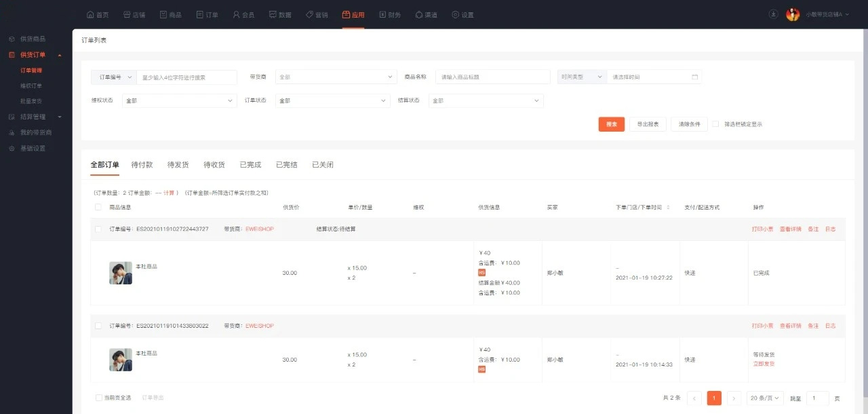
Task: Open the 20条/页 page size dropdown
Action: [765, 398]
